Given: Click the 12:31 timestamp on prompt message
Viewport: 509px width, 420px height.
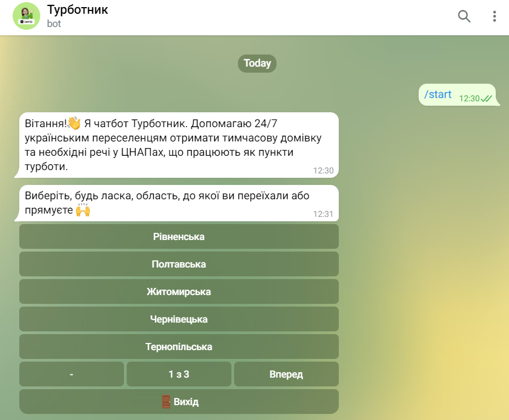Looking at the screenshot, I should [x=323, y=214].
